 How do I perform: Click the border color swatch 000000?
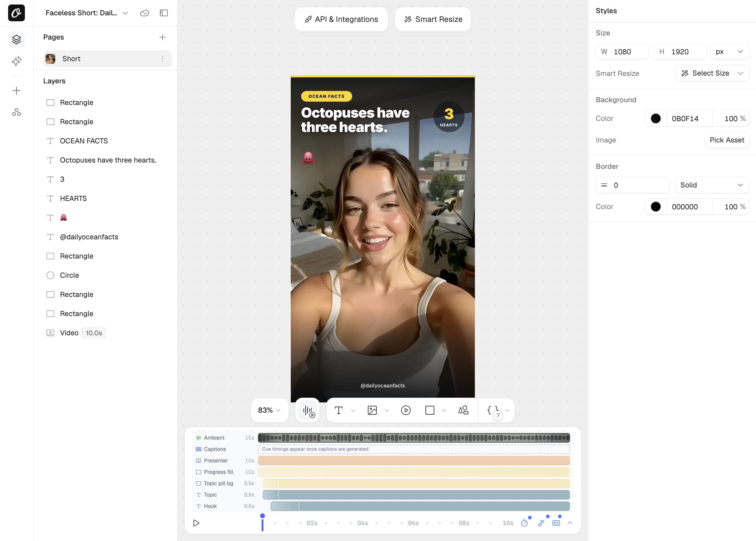(x=655, y=207)
